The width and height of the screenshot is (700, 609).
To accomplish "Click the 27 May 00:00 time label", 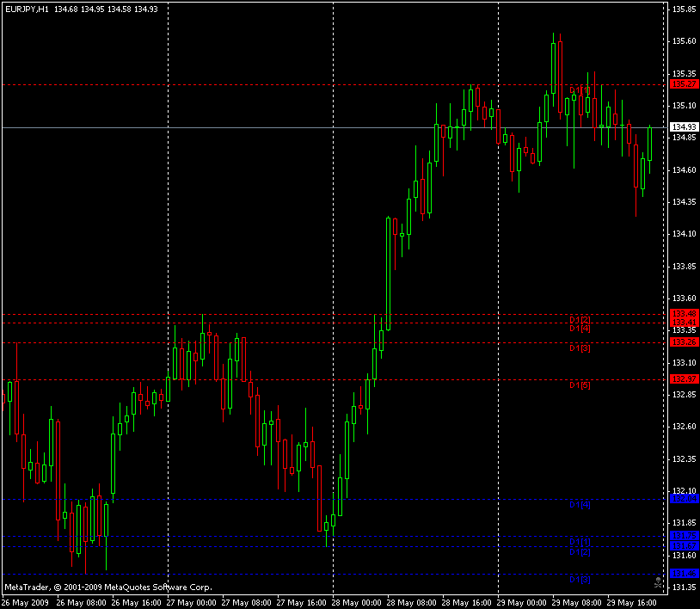I will (192, 603).
